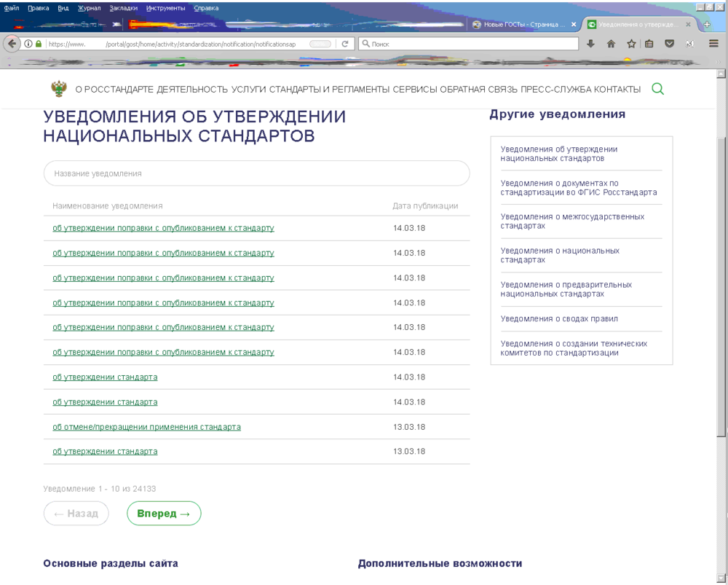View downloads via the arrow icon
The width and height of the screenshot is (728, 585).
[591, 44]
